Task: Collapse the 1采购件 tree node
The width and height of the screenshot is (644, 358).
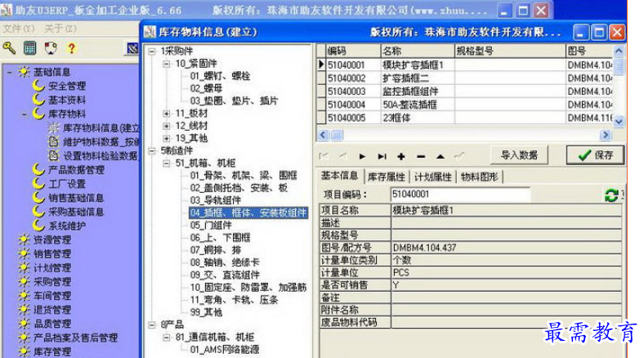Action: click(x=152, y=51)
